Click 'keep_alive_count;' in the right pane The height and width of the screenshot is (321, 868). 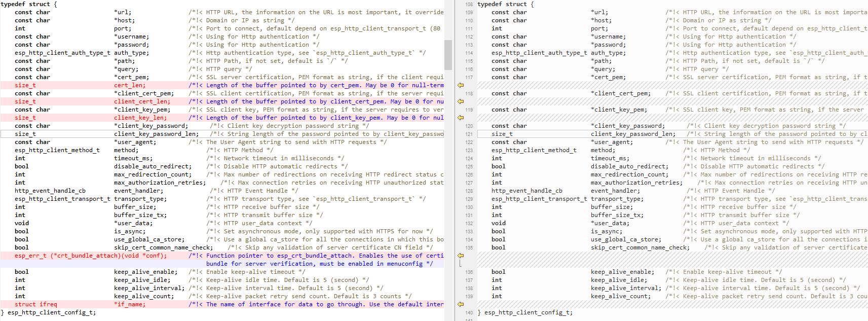pyautogui.click(x=621, y=296)
